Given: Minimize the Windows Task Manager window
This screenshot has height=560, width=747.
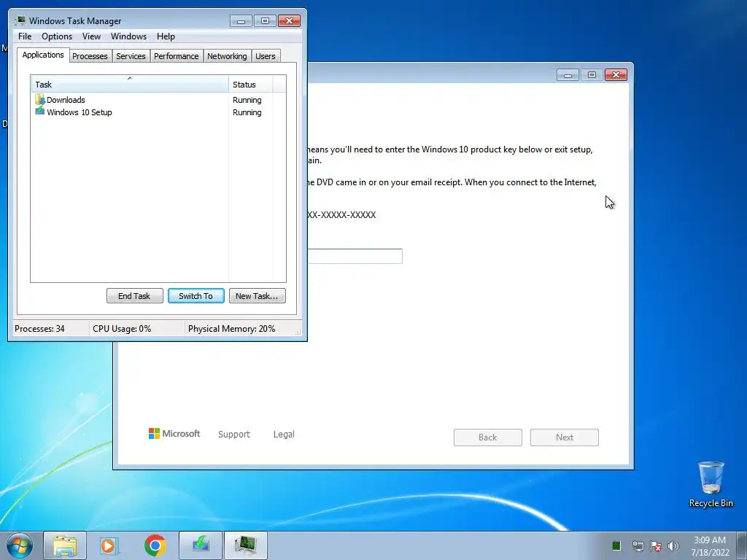Looking at the screenshot, I should point(241,21).
